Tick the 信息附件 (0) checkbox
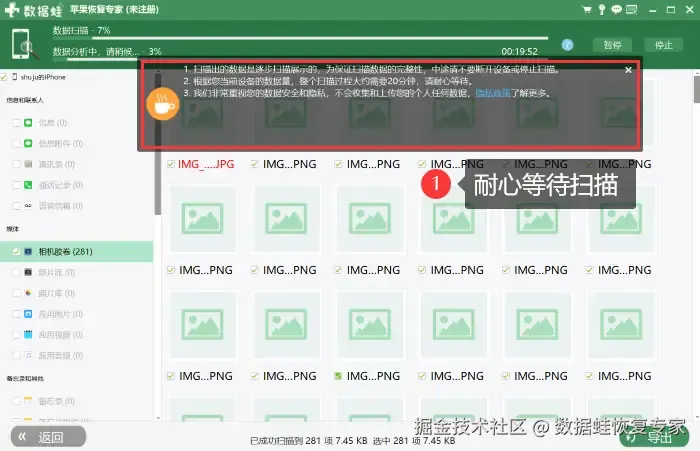The width and height of the screenshot is (700, 451). click(x=16, y=144)
